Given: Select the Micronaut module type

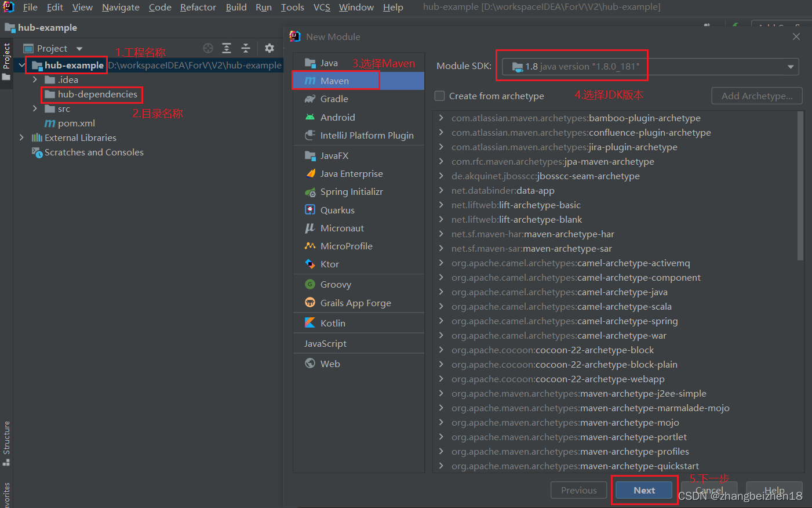Looking at the screenshot, I should pos(358,228).
